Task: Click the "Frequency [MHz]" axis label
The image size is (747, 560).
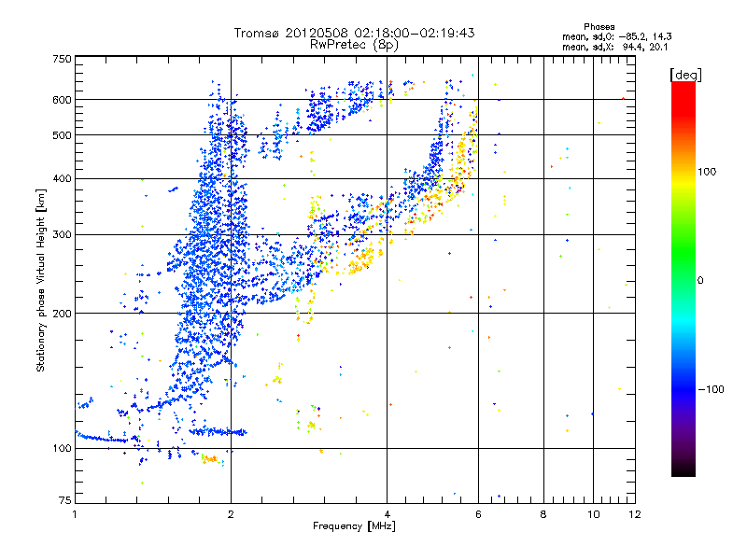Action: 354,526
